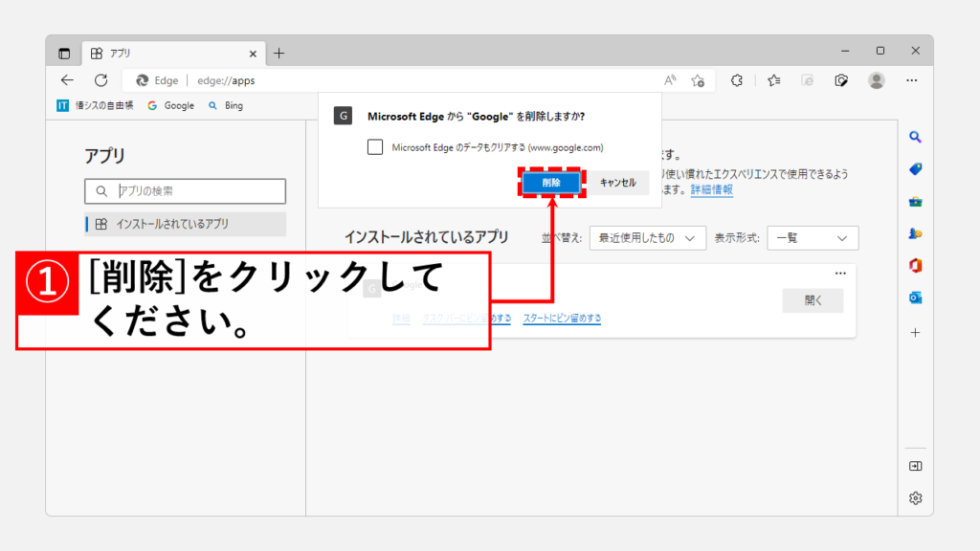
Task: Open the Outlook icon in the sidebar
Action: 915,298
